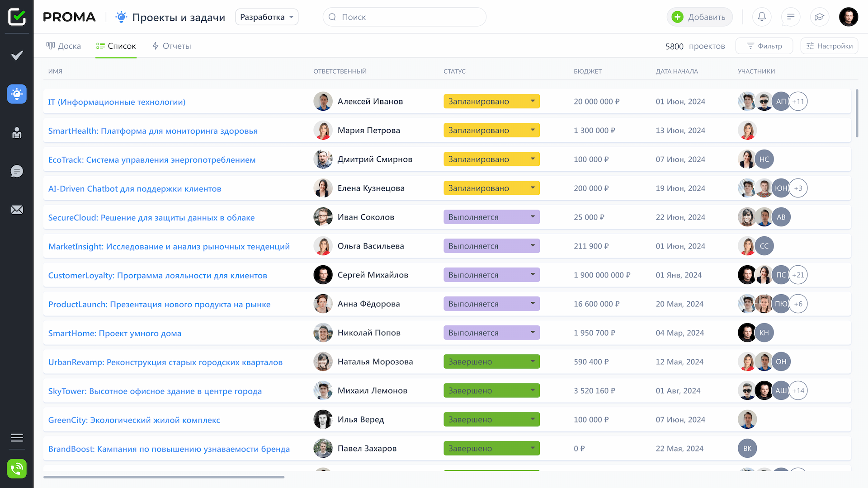Image resolution: width=868 pixels, height=488 pixels.
Task: Click the +11 participants badge
Action: click(x=798, y=101)
